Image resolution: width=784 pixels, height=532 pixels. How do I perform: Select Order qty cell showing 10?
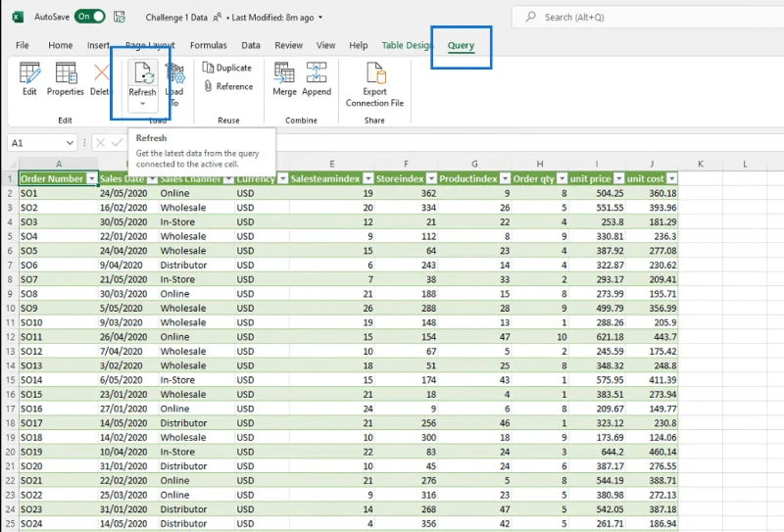[562, 337]
